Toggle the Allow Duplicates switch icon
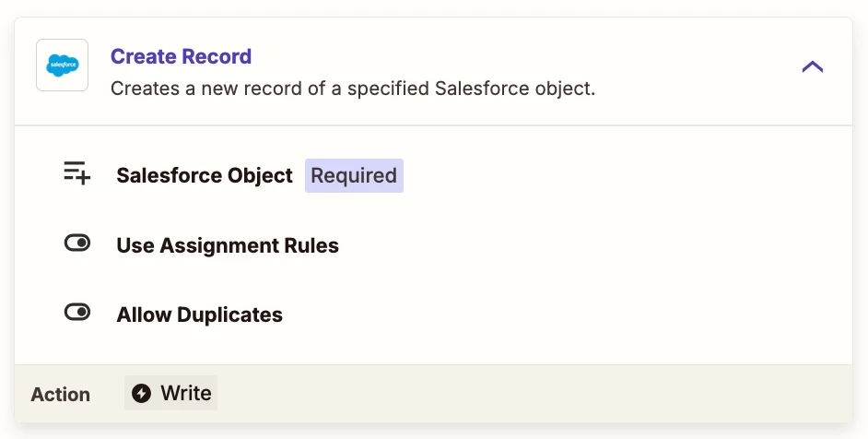868x439 pixels. (77, 312)
